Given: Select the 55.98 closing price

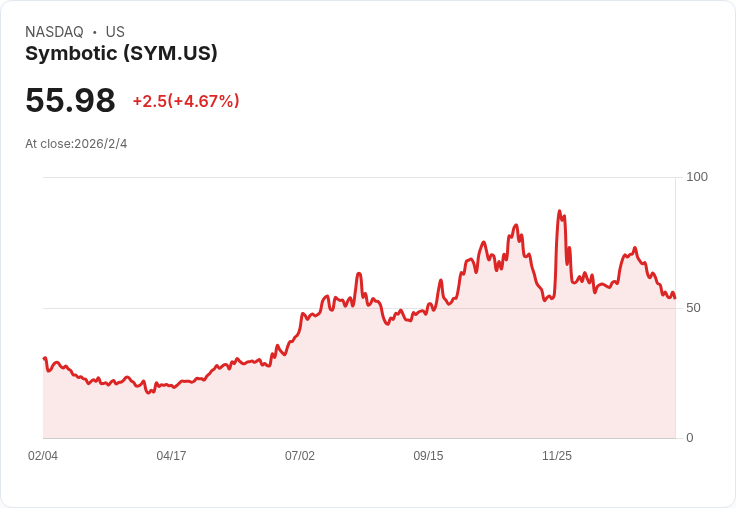Looking at the screenshot, I should pyautogui.click(x=70, y=101).
